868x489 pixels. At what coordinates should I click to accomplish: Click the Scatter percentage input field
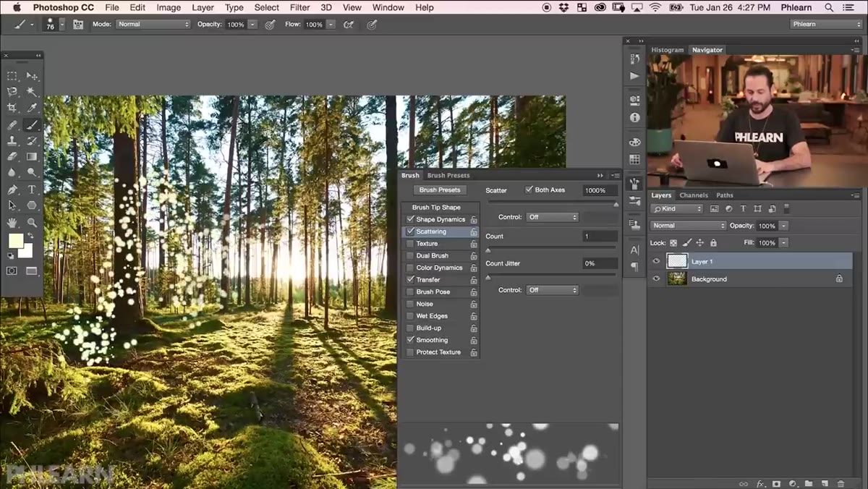coord(600,190)
